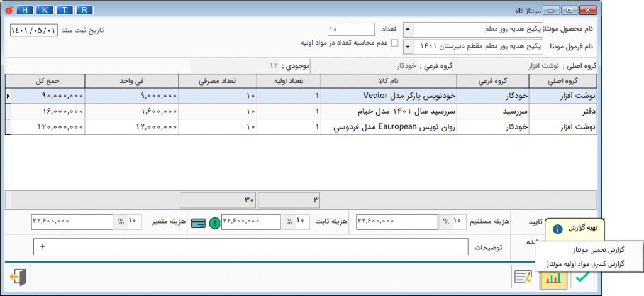Select the سررسید سال ۱۴۰۱ مدل خیام cell
This screenshot has height=296, width=644.
(x=389, y=111)
